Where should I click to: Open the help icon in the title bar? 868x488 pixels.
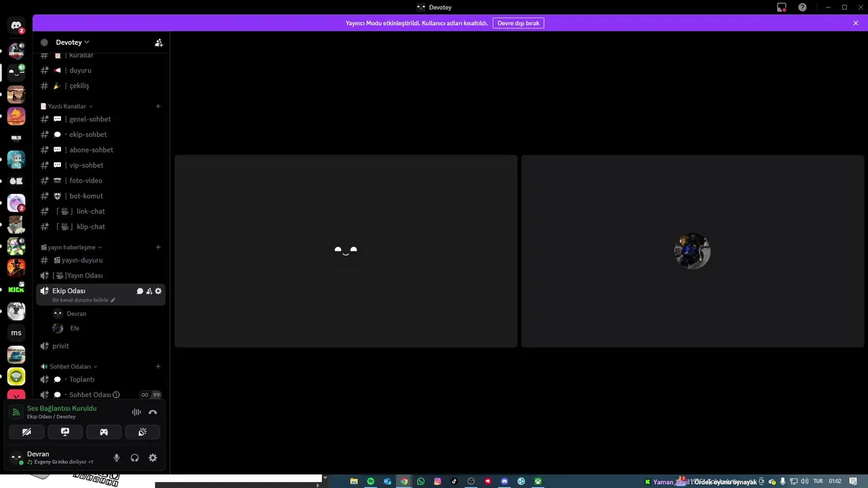(x=802, y=7)
